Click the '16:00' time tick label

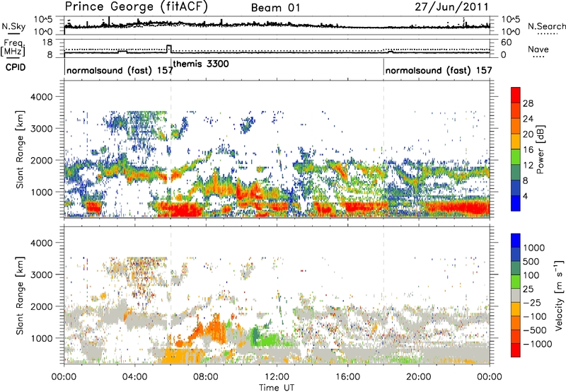click(x=347, y=377)
